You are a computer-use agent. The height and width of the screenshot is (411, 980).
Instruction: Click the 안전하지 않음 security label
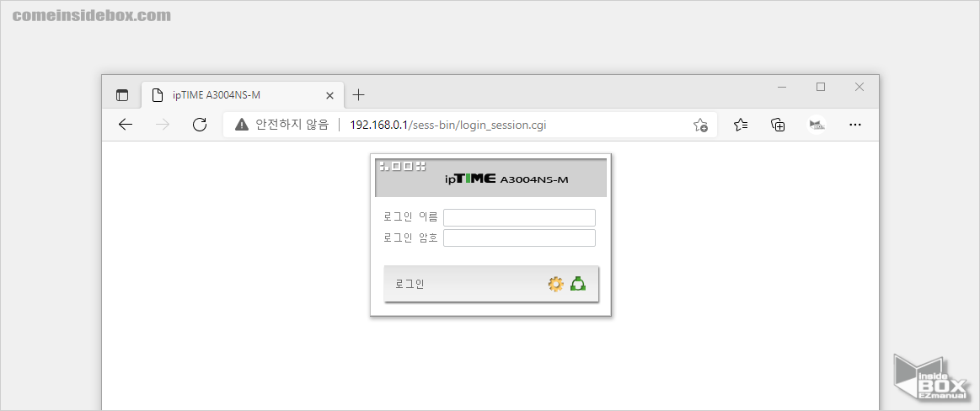click(292, 125)
